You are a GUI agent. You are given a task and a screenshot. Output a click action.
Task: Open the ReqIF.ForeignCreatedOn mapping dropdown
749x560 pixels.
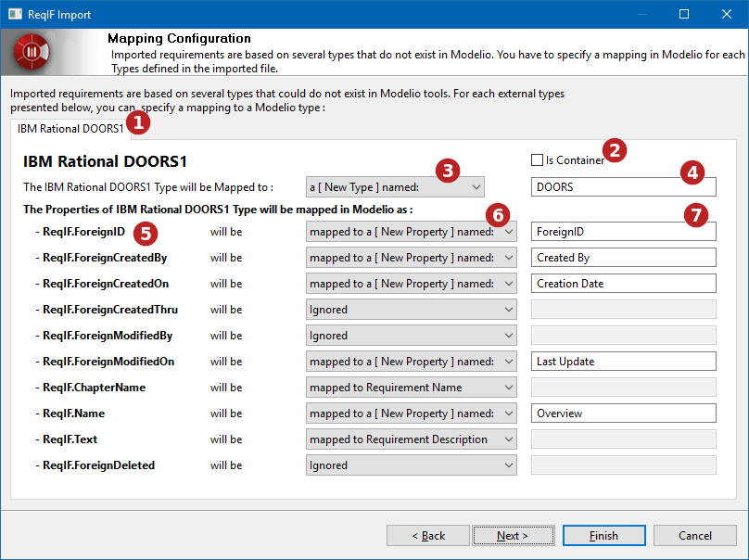point(412,284)
